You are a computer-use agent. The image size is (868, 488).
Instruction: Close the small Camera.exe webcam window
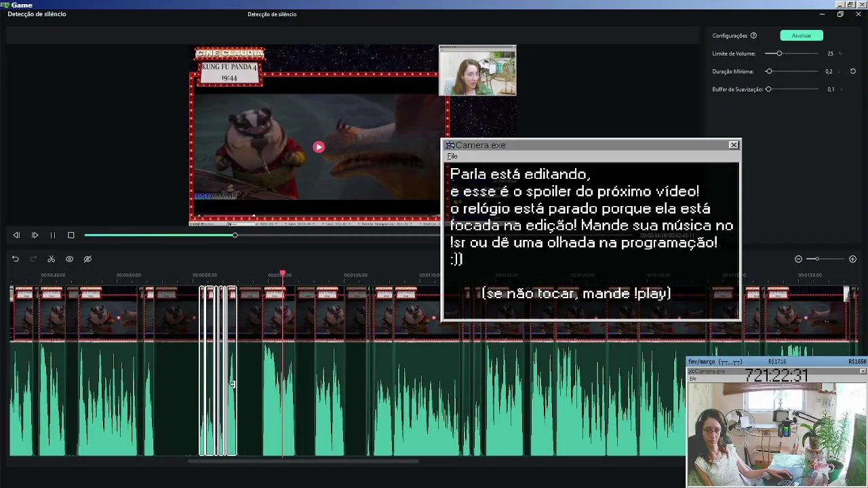[x=863, y=371]
